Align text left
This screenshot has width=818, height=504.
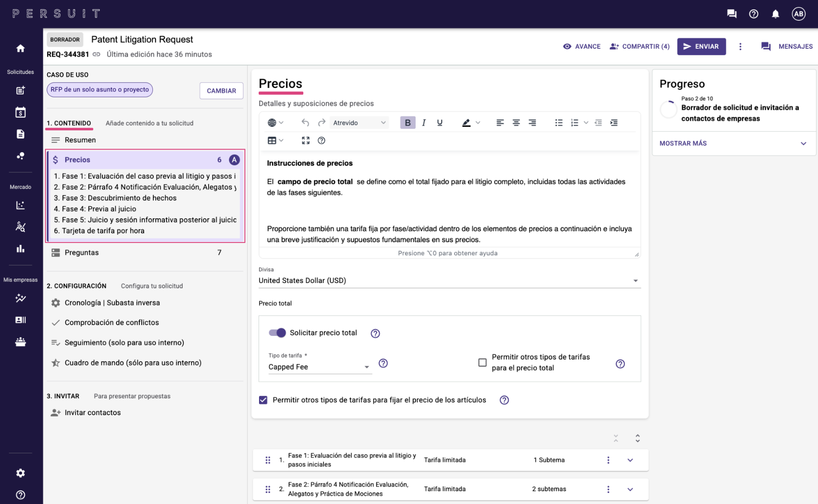click(500, 123)
